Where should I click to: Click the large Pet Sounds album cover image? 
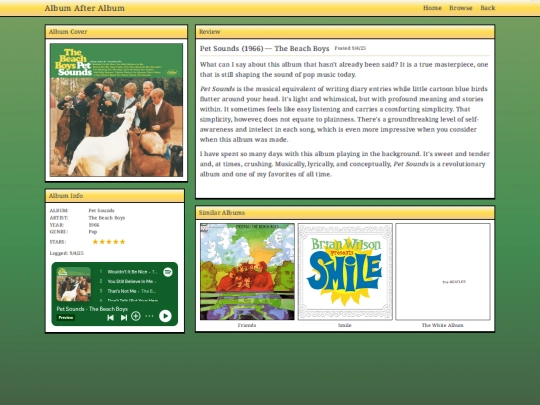coord(116,110)
